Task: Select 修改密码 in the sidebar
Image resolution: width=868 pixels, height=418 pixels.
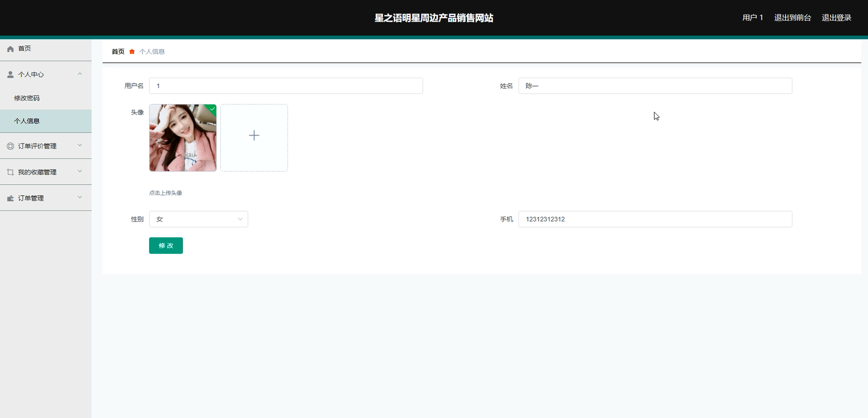Action: pyautogui.click(x=45, y=98)
